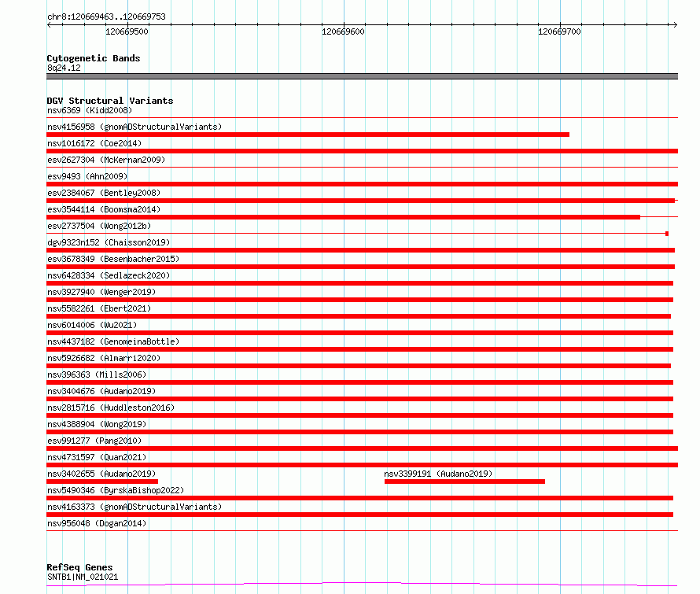Select the nsv3402655 (Audano2019) label
The height and width of the screenshot is (594, 700).
pos(101,474)
